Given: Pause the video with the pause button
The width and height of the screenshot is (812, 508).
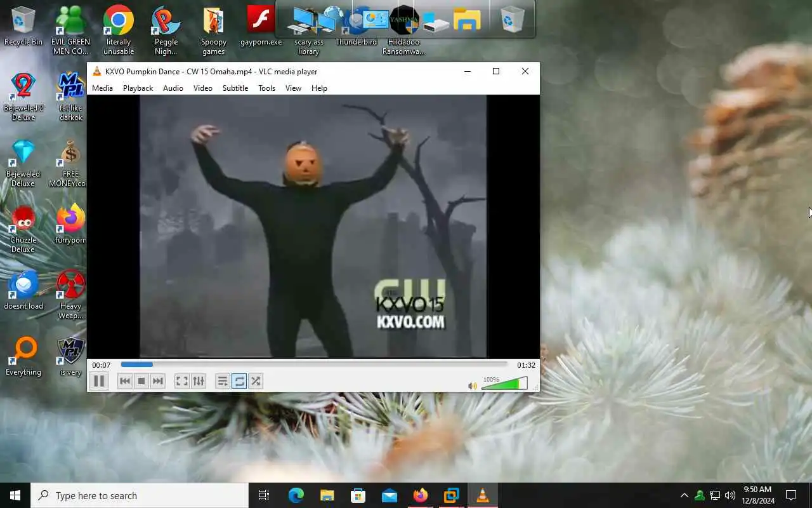Looking at the screenshot, I should click(x=99, y=381).
